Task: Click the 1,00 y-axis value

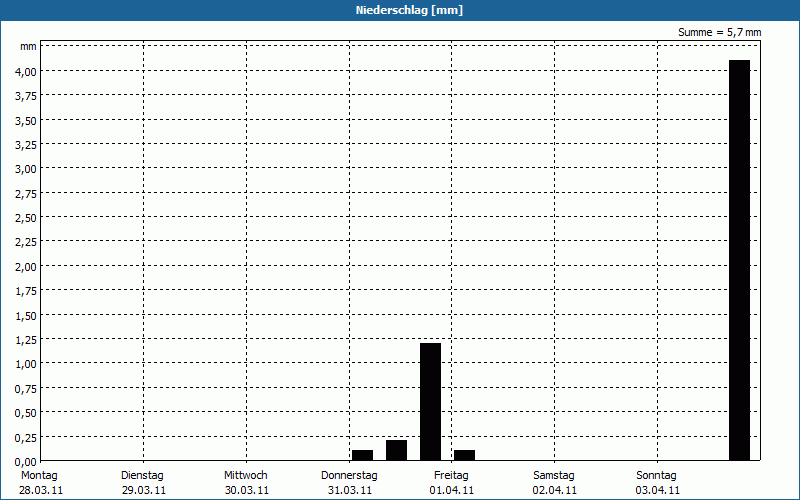Action: pos(26,364)
